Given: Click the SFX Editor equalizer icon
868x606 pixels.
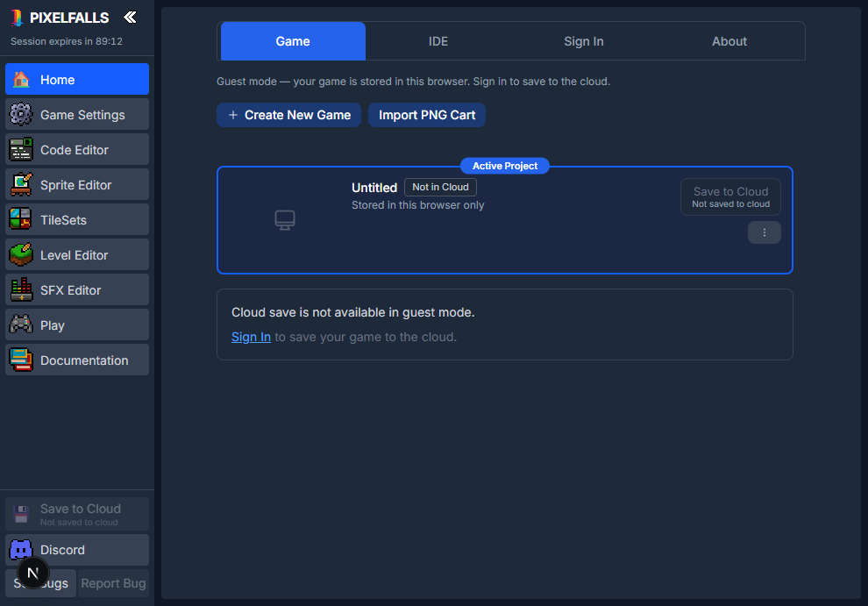Looking at the screenshot, I should (21, 289).
